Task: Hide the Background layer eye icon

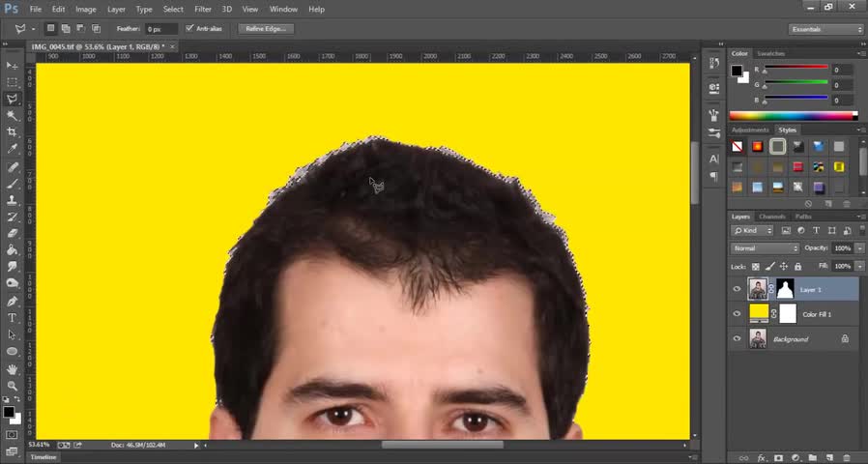Action: coord(737,338)
